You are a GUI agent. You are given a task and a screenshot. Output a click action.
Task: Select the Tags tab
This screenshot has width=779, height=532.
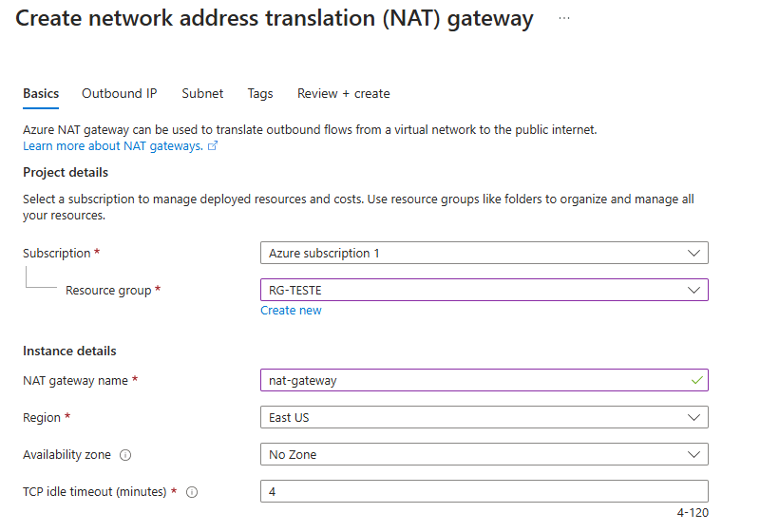260,93
